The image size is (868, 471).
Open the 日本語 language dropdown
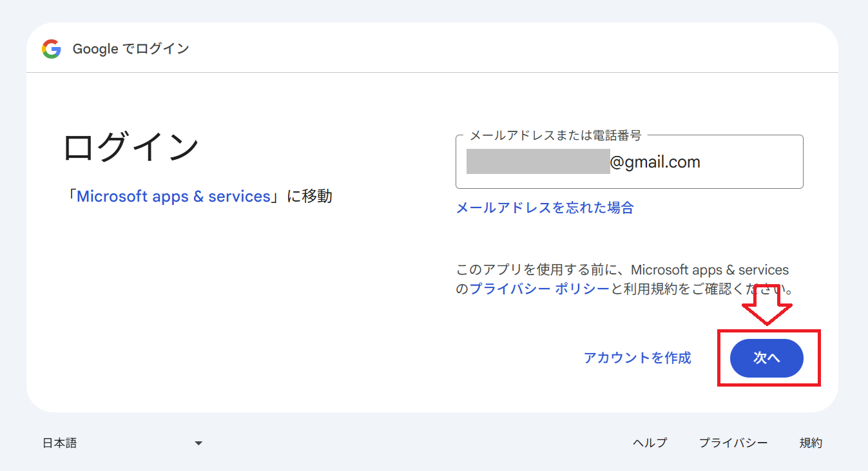click(122, 443)
